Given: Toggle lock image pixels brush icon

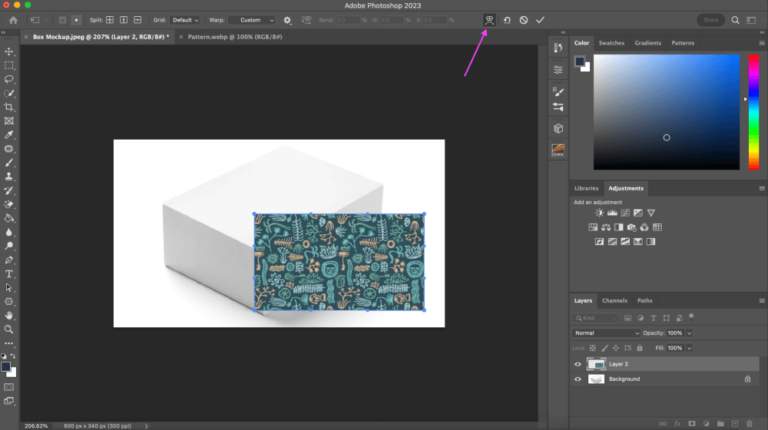Looking at the screenshot, I should 604,348.
